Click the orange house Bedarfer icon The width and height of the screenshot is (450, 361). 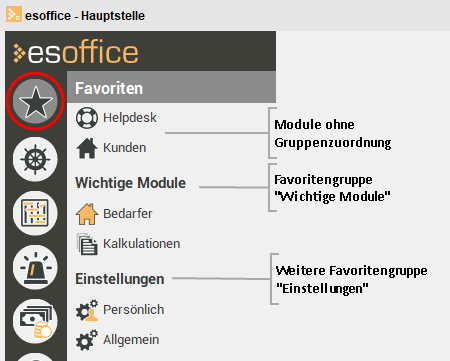point(87,214)
